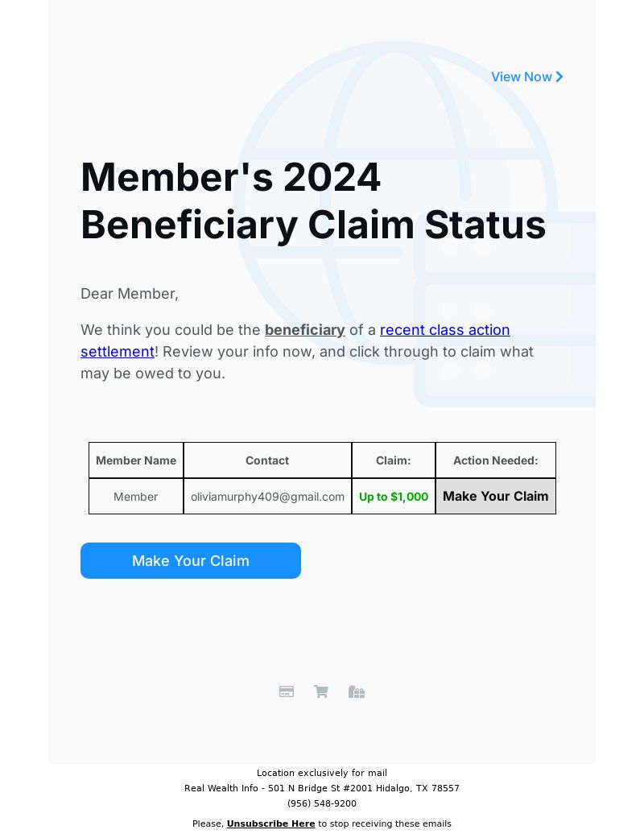Click the green Up to $1,000 amount
Viewport: 644px width, 838px height.
pyautogui.click(x=394, y=497)
